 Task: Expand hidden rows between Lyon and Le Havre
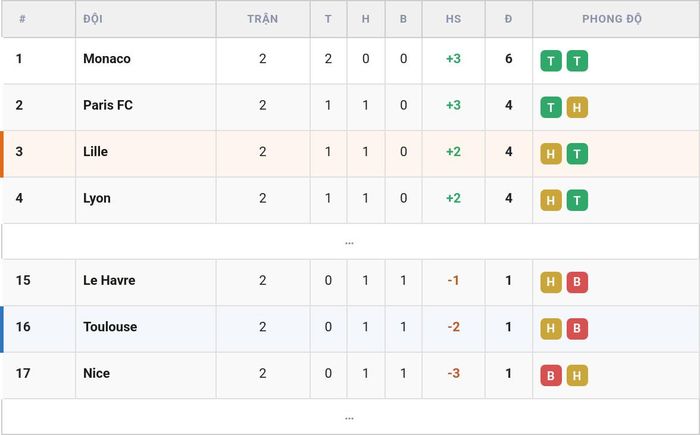coord(350,242)
